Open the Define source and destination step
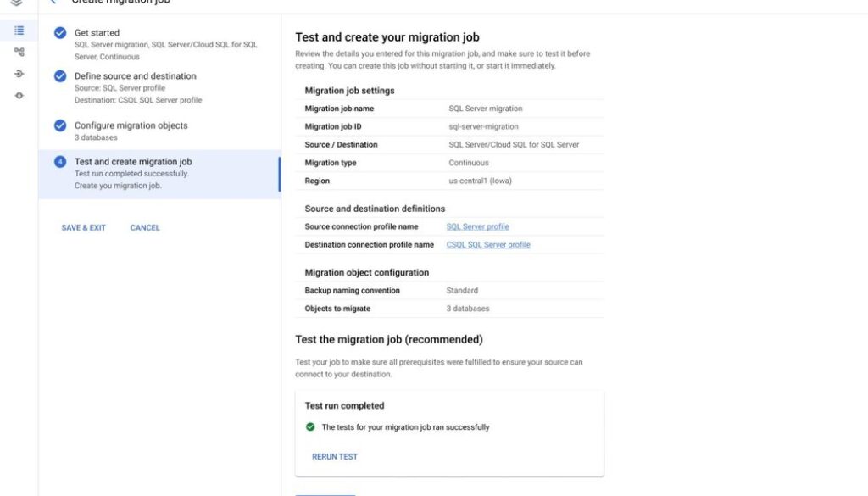The height and width of the screenshot is (496, 868). pos(135,76)
